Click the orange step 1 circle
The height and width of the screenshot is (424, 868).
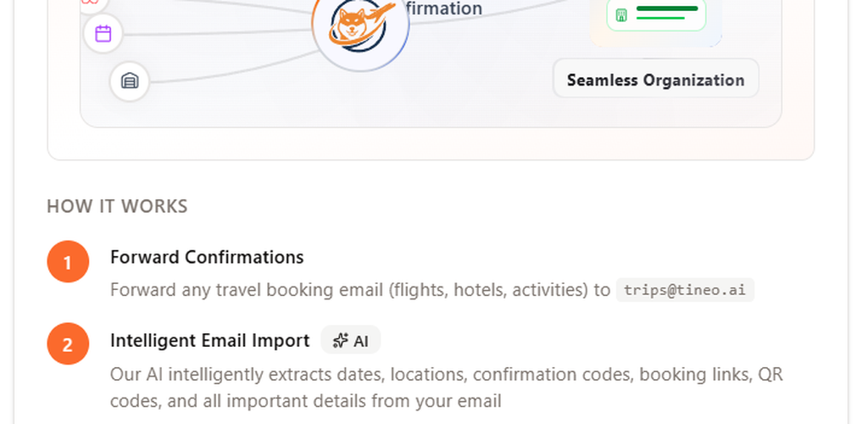click(x=68, y=261)
